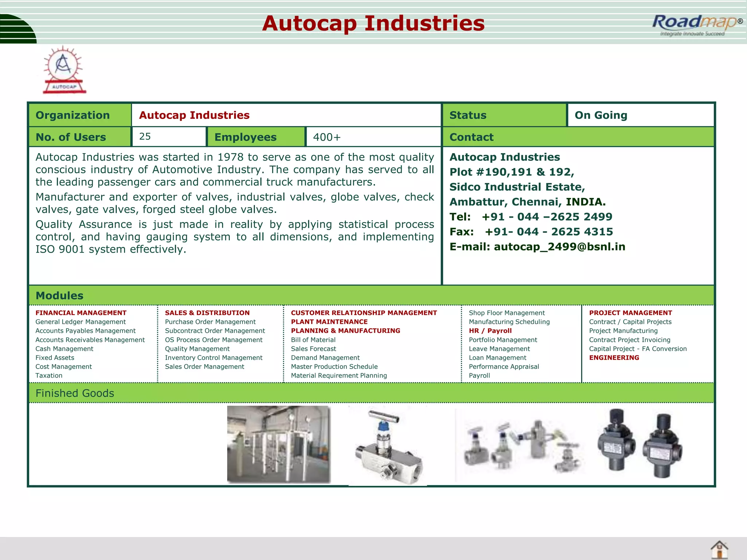The width and height of the screenshot is (747, 560).
Task: Click Demand Management entry
Action: click(325, 358)
